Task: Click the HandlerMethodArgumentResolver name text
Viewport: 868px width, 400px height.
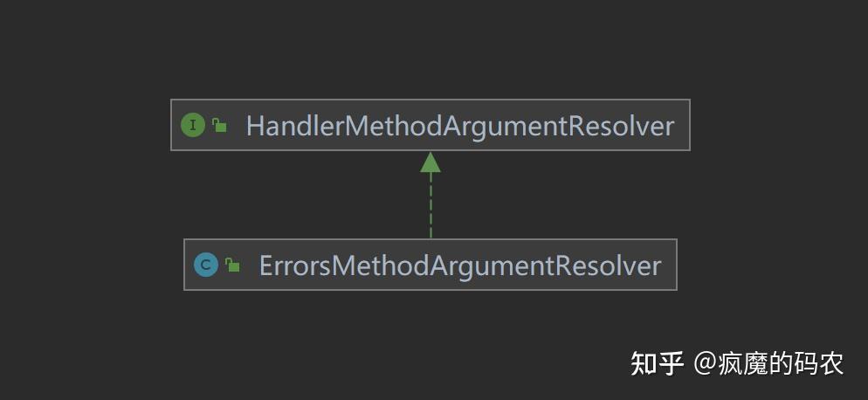Action: coord(460,127)
